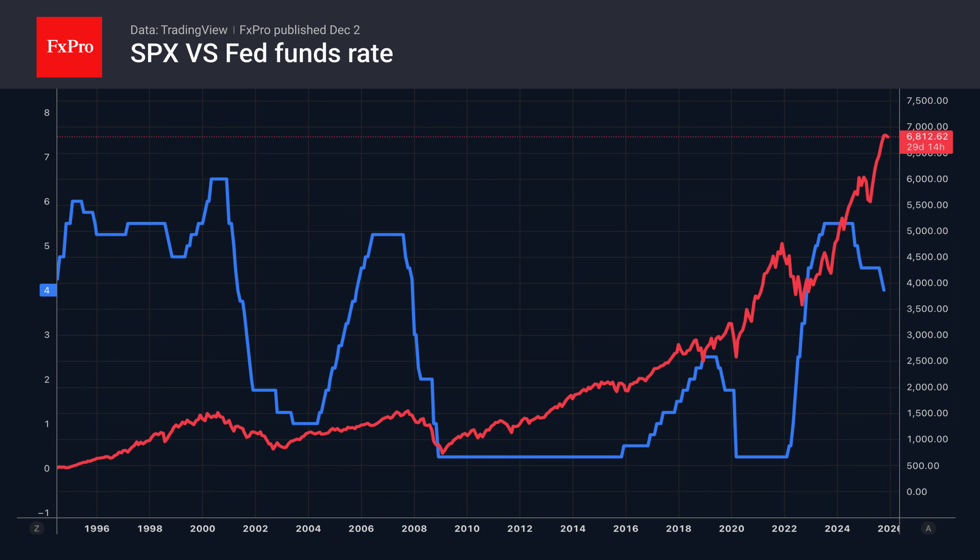Click the −1 label on left rate scale

(x=44, y=513)
